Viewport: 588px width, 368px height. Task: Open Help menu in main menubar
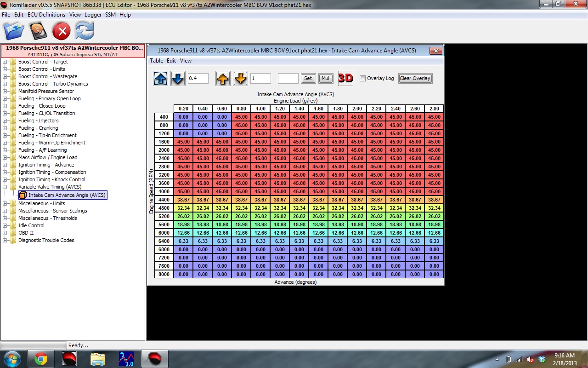[125, 15]
